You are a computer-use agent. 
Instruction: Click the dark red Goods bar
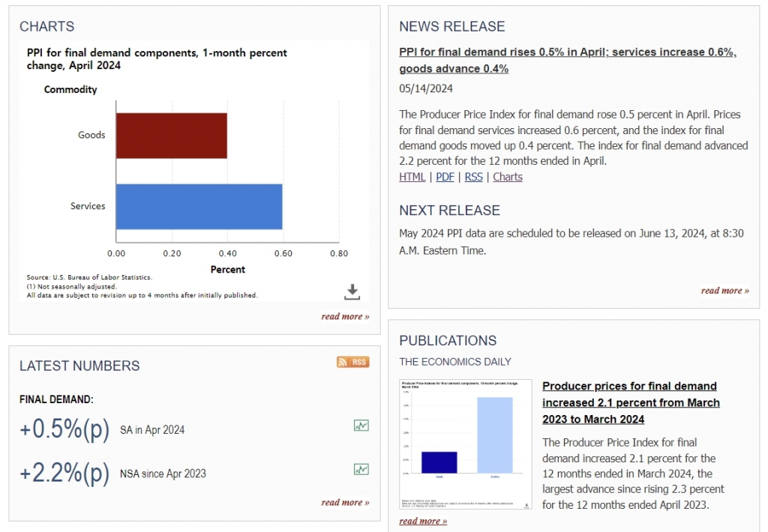click(171, 136)
